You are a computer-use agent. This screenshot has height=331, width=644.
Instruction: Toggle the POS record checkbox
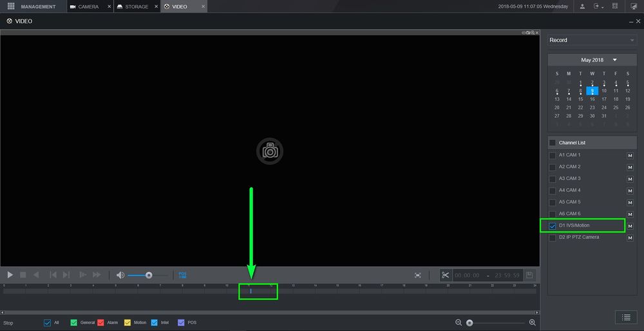(x=181, y=323)
